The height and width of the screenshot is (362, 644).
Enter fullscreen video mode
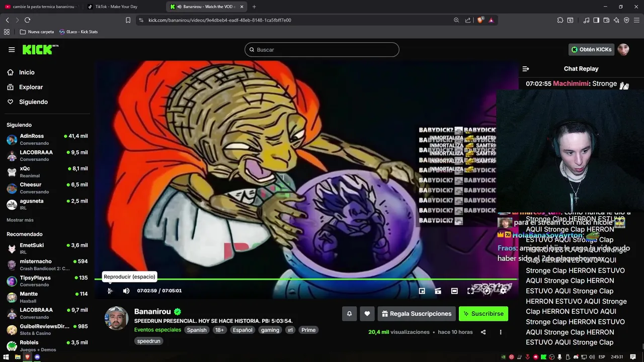pos(470,291)
